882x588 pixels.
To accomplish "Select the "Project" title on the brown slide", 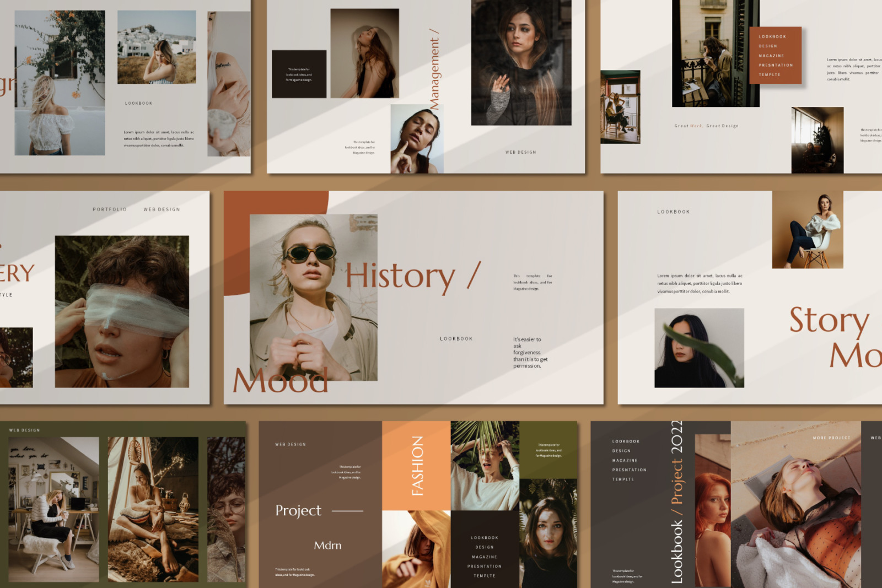I will [x=298, y=511].
